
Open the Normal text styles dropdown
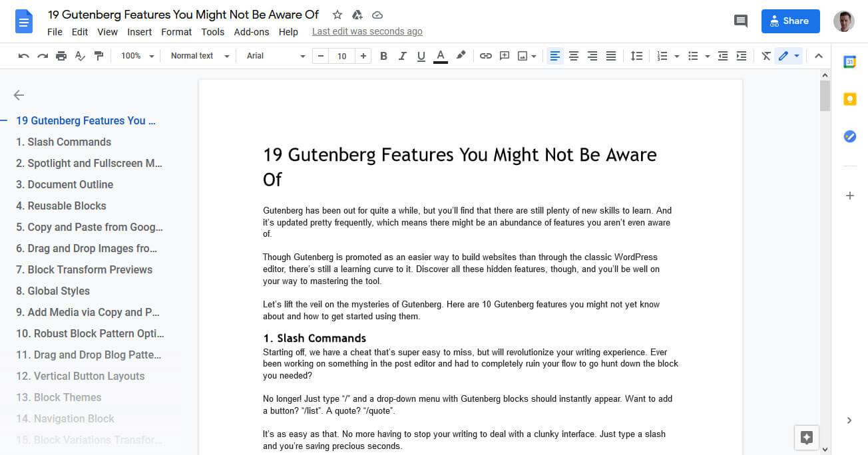pyautogui.click(x=199, y=56)
